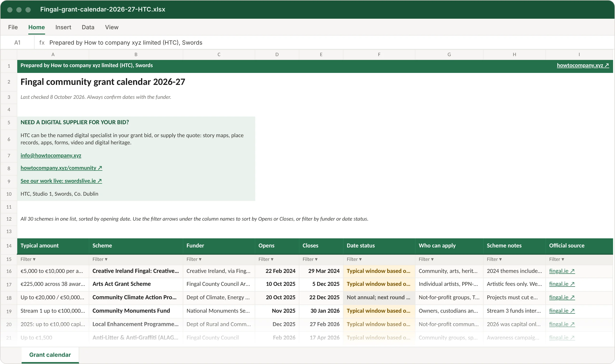This screenshot has height=364, width=615.
Task: Click the €225,000 across 38 awards cell
Action: [53, 284]
